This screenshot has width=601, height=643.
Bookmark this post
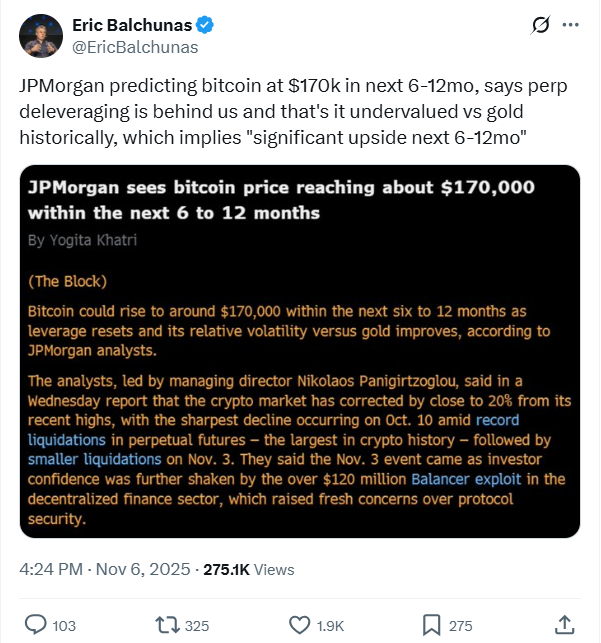432,625
